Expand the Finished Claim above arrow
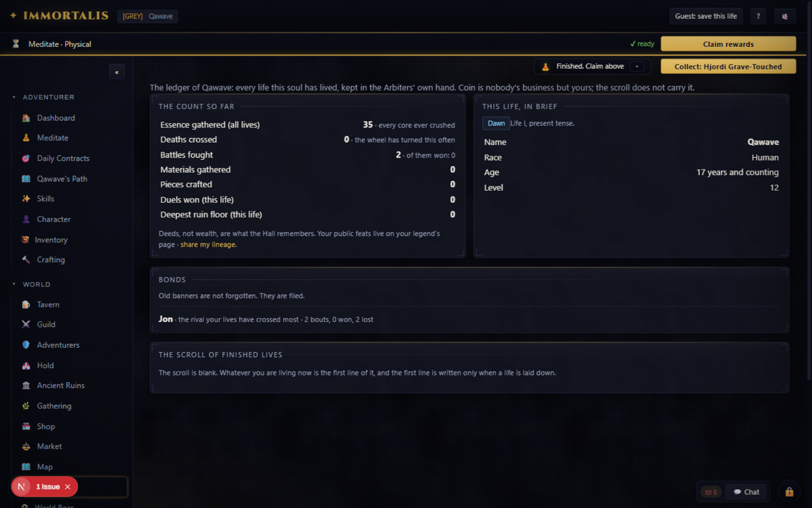This screenshot has width=812, height=508. click(x=637, y=67)
